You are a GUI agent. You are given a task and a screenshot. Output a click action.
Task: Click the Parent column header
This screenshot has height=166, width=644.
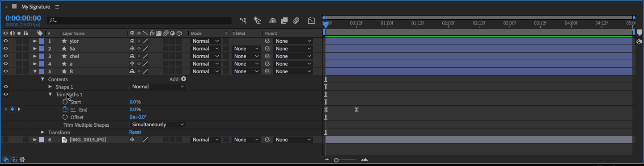coord(271,33)
